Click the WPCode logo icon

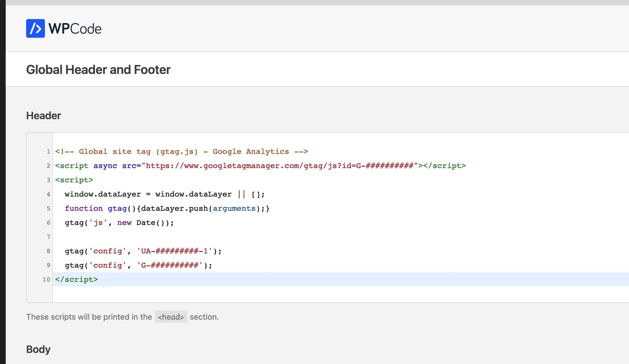tap(36, 28)
